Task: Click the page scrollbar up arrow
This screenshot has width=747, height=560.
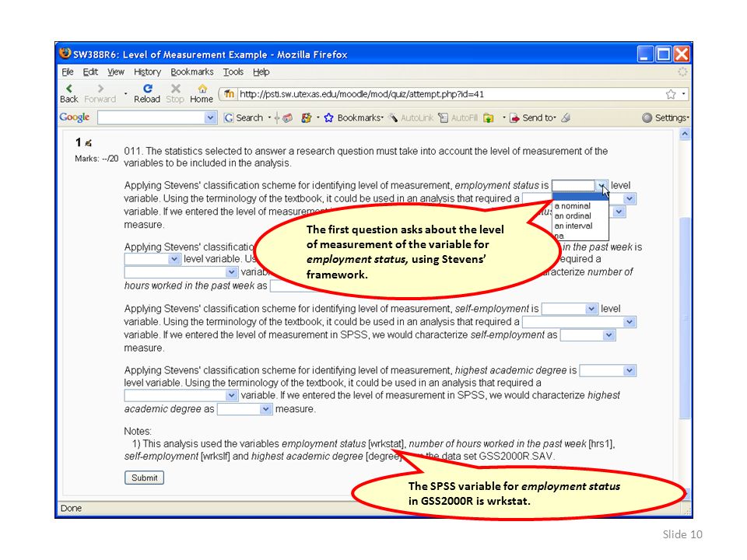Action: tap(685, 135)
